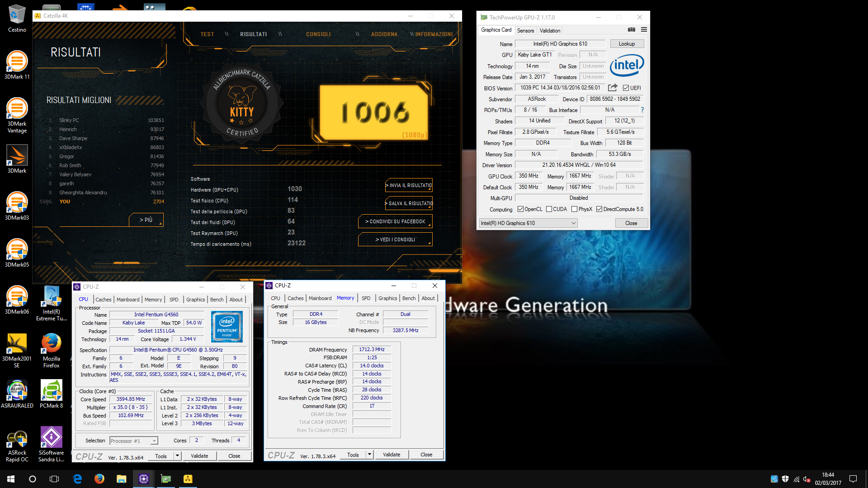Viewport: 868px width, 488px height.
Task: Open the Intel Extreme Tuning desktop icon
Action: click(x=52, y=304)
